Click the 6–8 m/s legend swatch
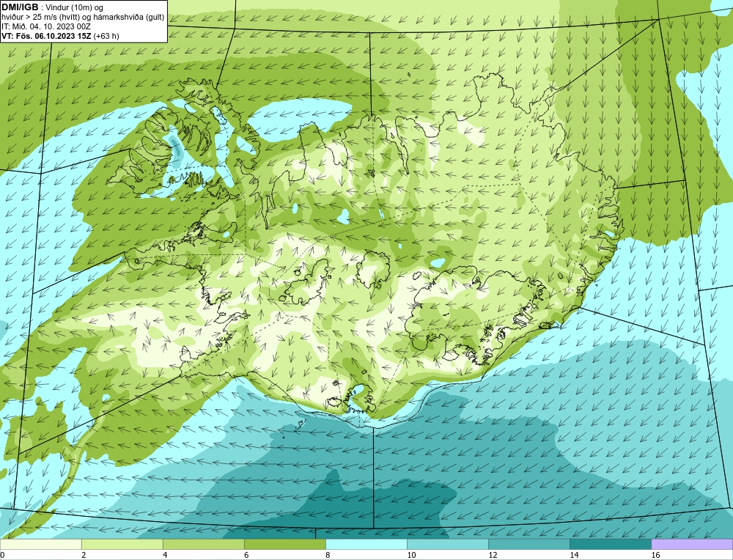Viewport: 733px width, 560px height. [284, 544]
